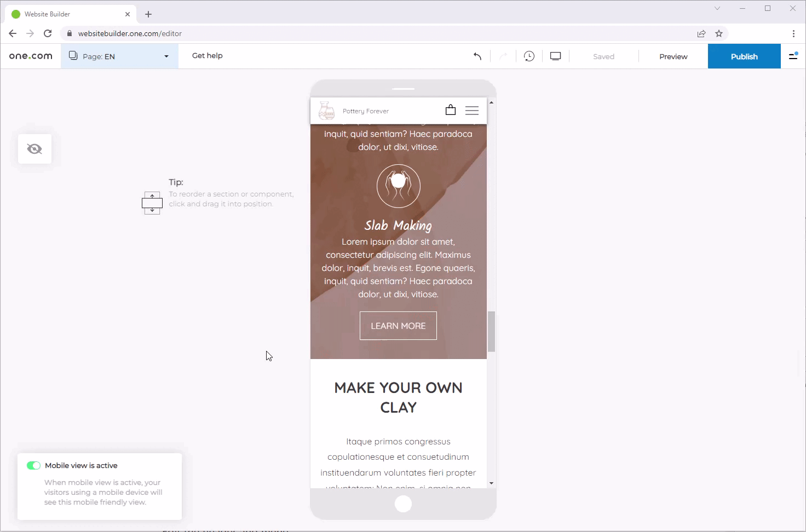
Task: Click the LEARN MORE button
Action: 398,326
